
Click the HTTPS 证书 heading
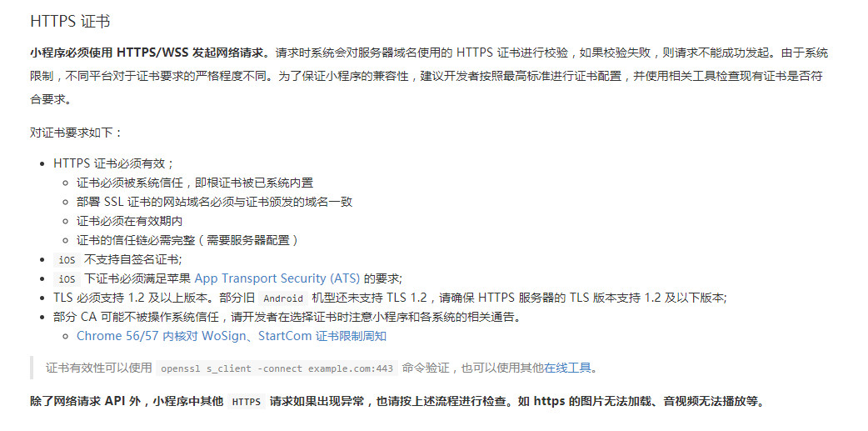[70, 21]
